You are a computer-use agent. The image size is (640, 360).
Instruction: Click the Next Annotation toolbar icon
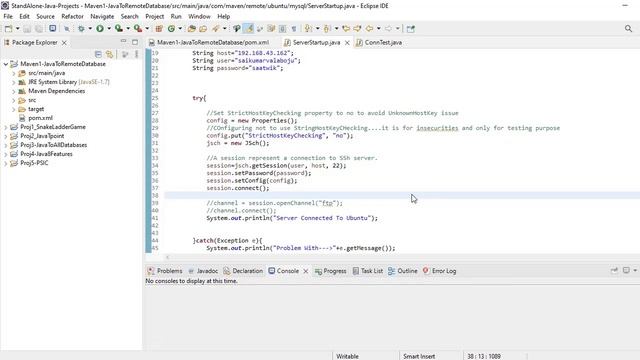click(308, 29)
